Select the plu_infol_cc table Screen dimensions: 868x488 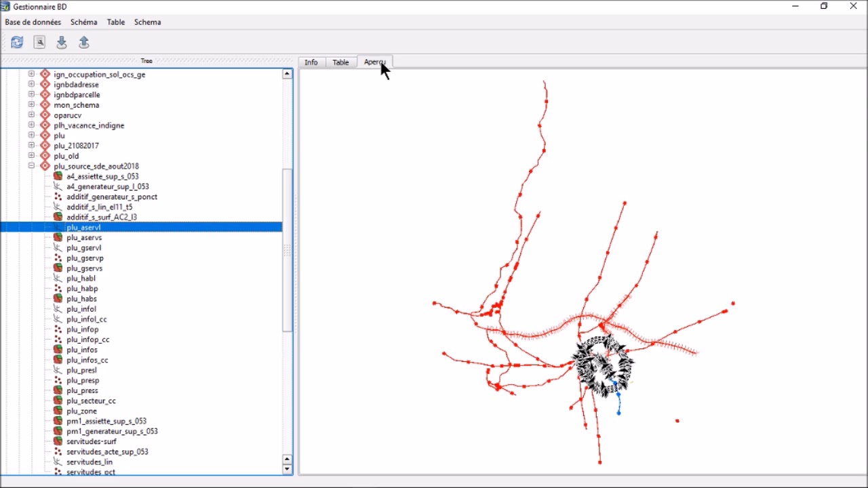(x=87, y=319)
